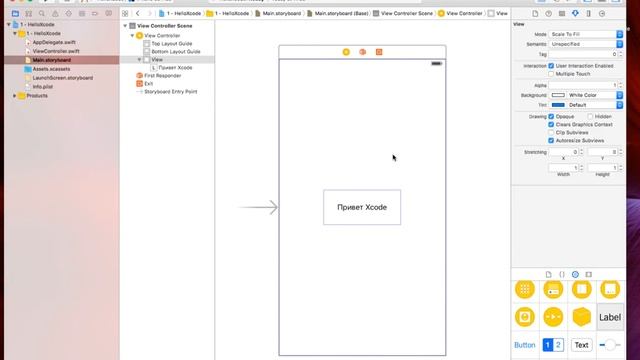Show the File inspector

pyautogui.click(x=535, y=13)
